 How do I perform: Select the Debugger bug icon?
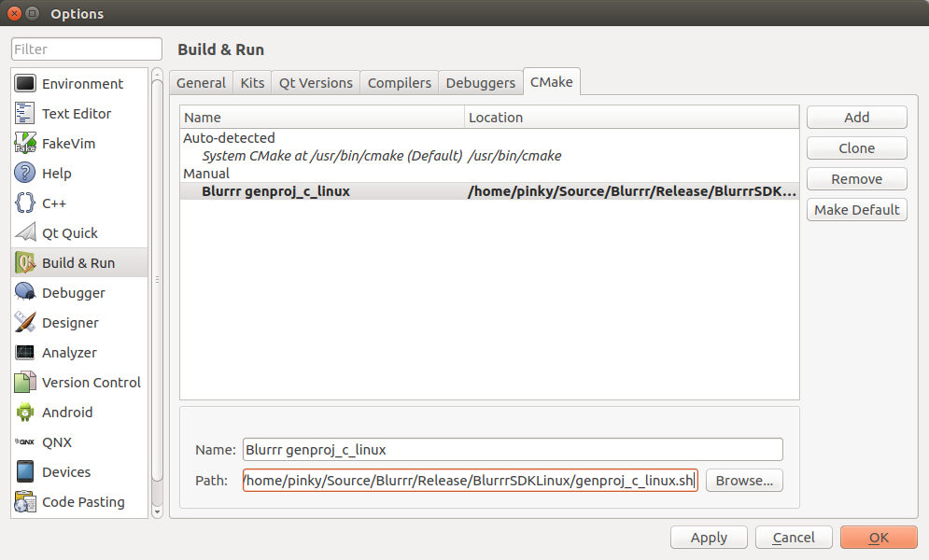[25, 293]
